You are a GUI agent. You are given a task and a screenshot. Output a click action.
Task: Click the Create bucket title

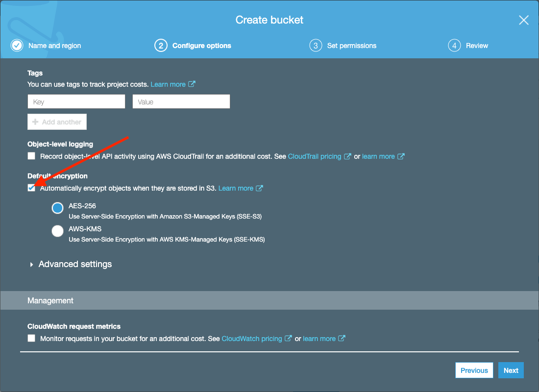coord(269,20)
